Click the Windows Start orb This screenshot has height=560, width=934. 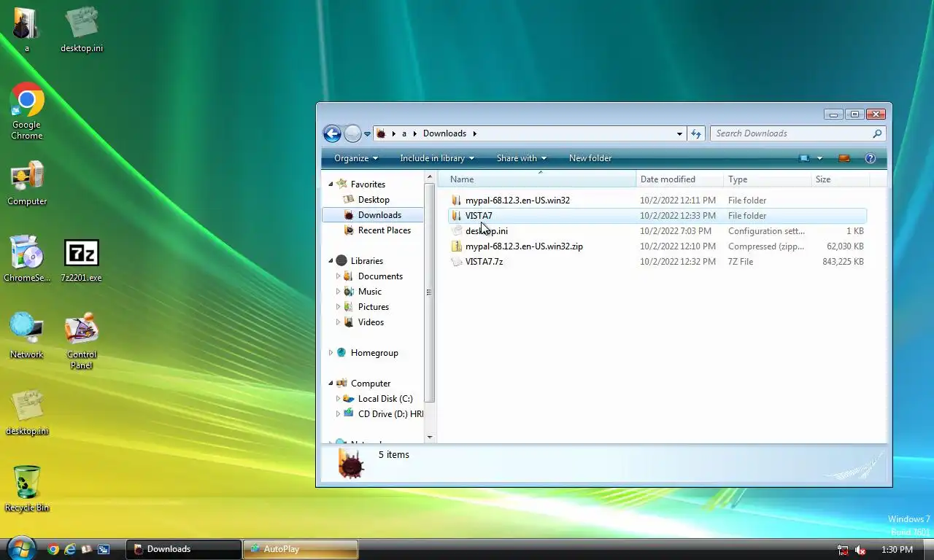click(x=20, y=548)
